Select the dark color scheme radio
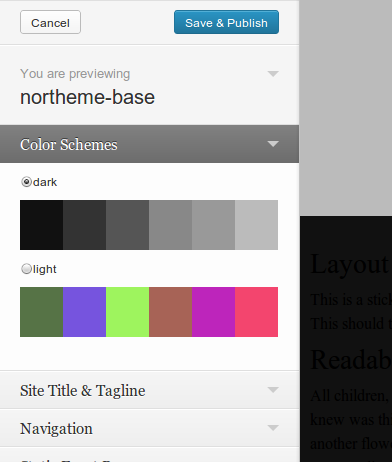Viewport: 392px width, 462px height. [x=26, y=182]
